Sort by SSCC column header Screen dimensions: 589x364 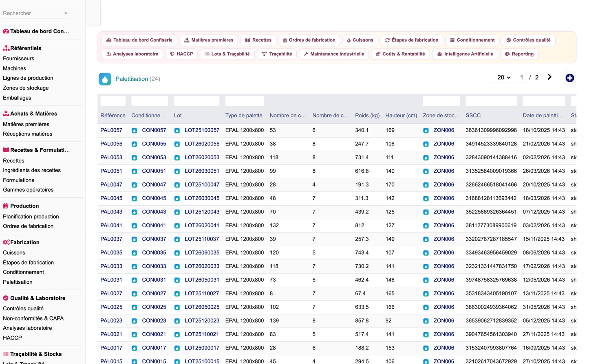point(473,116)
